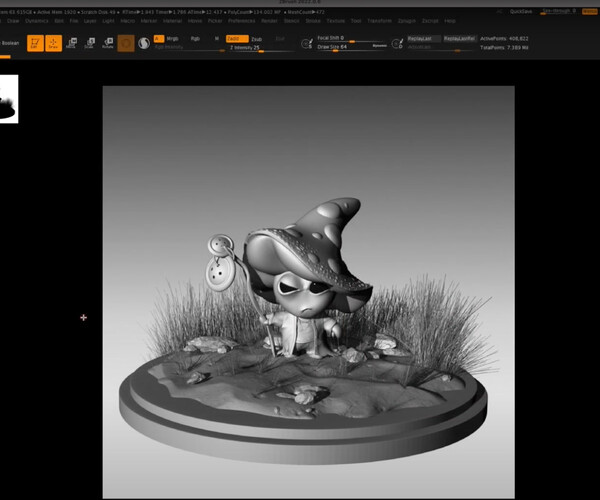
Task: Click the gizmo 3D button
Action: click(126, 43)
